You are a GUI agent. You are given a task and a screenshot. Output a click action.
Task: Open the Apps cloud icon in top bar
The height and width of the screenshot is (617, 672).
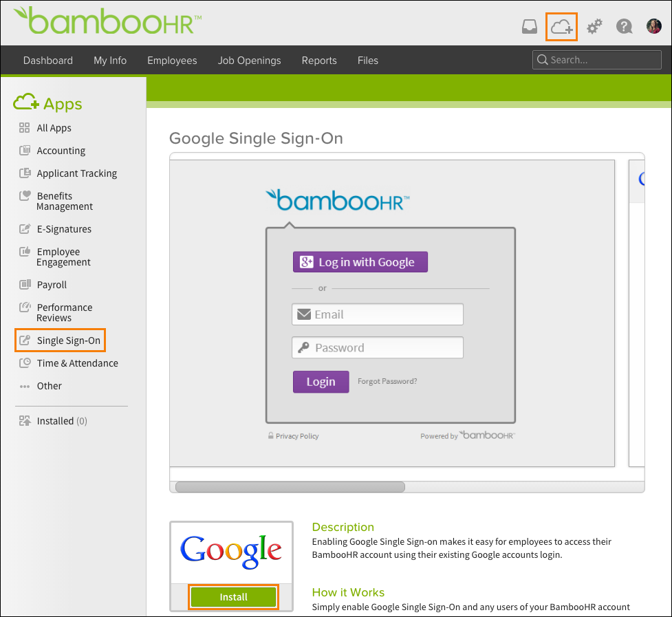point(561,26)
